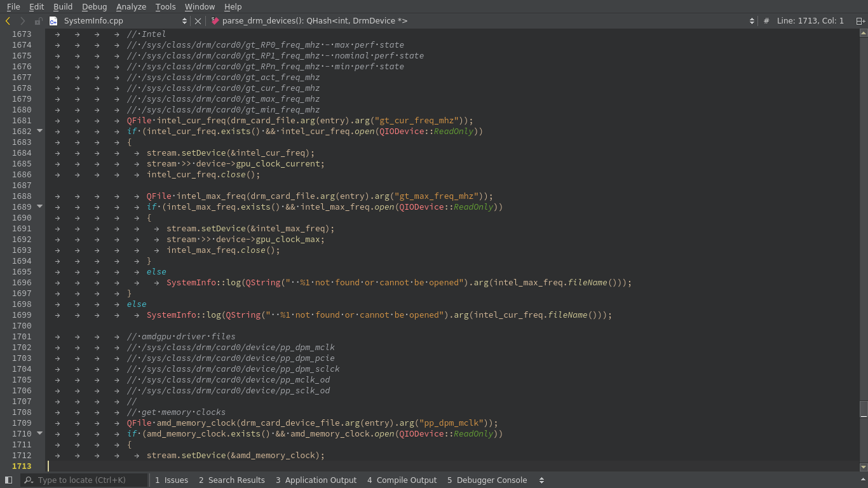Open the symbol list dropdown for parse_drm_devices
868x488 pixels.
point(752,21)
